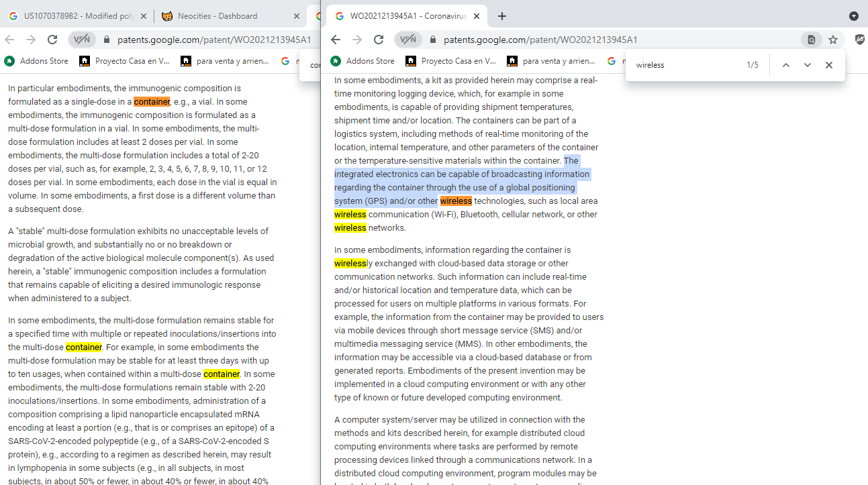Go back in the right browser window

click(336, 40)
